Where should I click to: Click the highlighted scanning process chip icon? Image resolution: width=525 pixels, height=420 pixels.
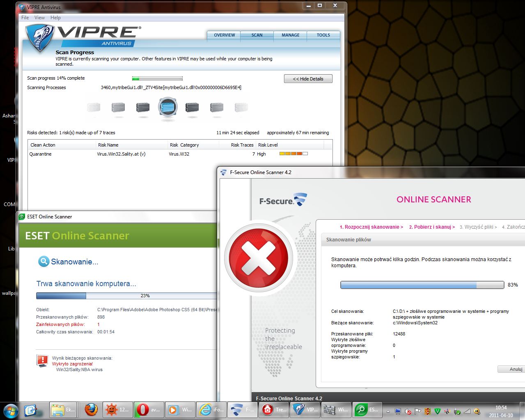[167, 108]
